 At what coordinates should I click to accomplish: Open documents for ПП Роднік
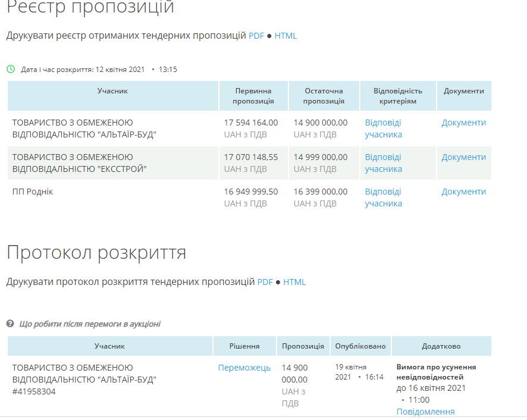[x=463, y=192]
